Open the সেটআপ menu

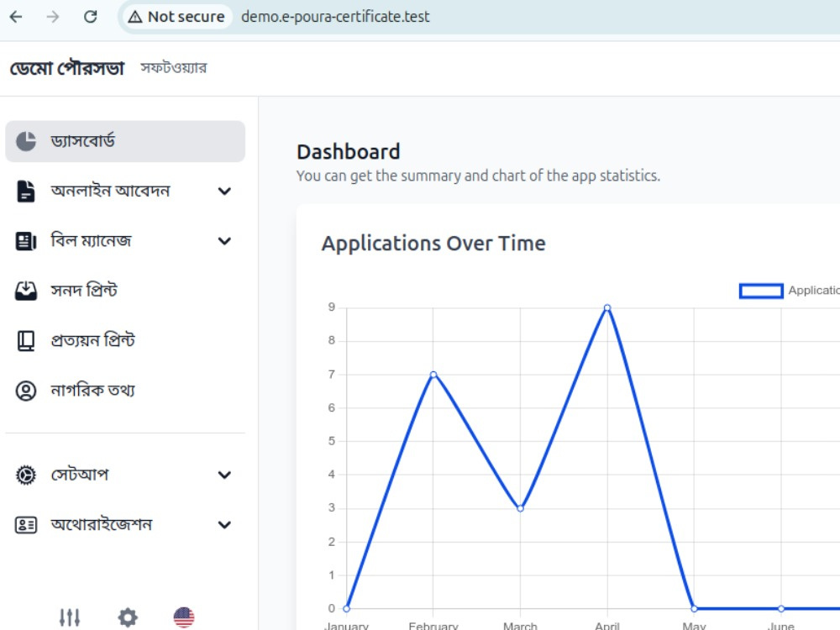pyautogui.click(x=125, y=475)
